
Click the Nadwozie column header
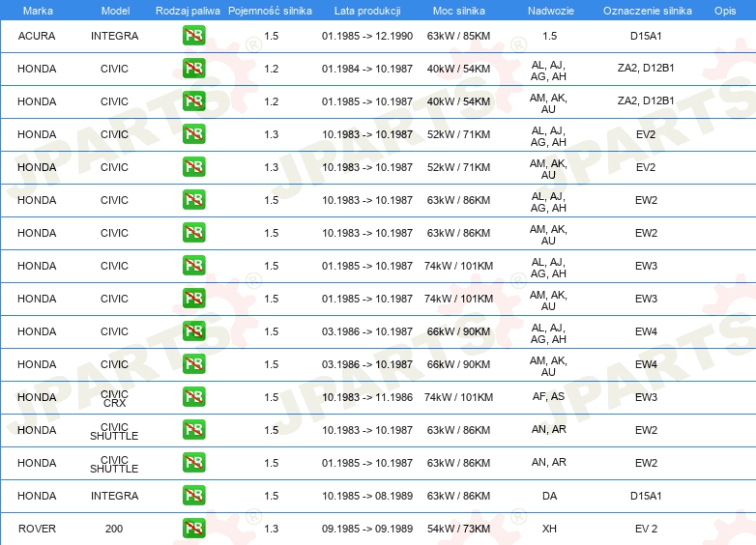[x=551, y=11]
